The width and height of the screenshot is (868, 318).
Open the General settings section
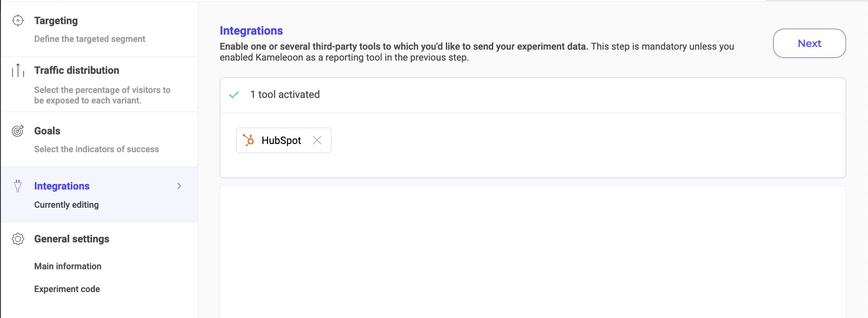tap(72, 239)
